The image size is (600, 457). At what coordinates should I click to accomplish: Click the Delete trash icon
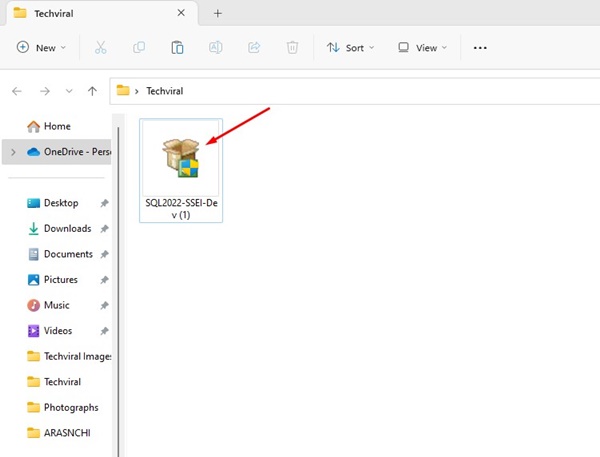point(292,47)
